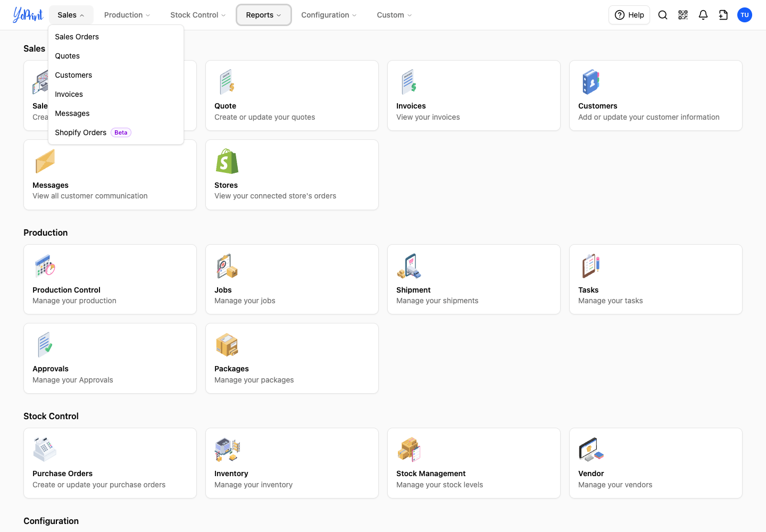Select Customers in the Sales menu
This screenshot has height=532, width=766.
click(116, 75)
